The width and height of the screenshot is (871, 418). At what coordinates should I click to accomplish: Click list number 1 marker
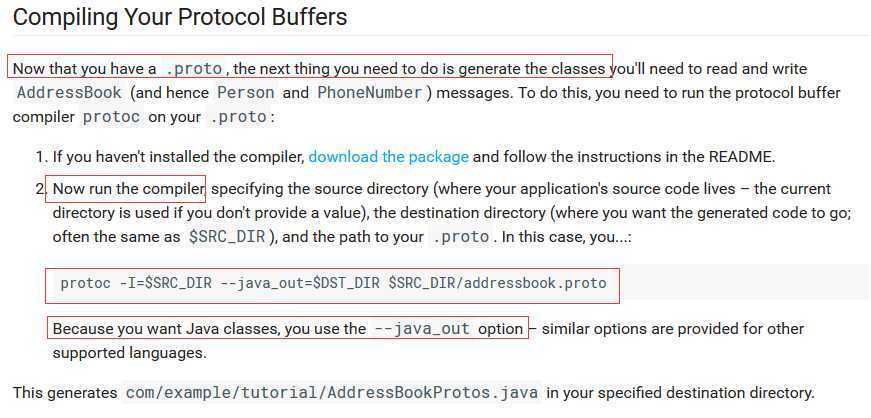tap(41, 157)
